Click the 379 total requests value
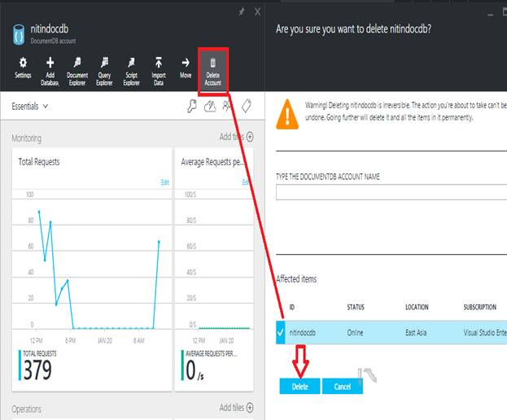The width and height of the screenshot is (507, 420). coord(37,370)
